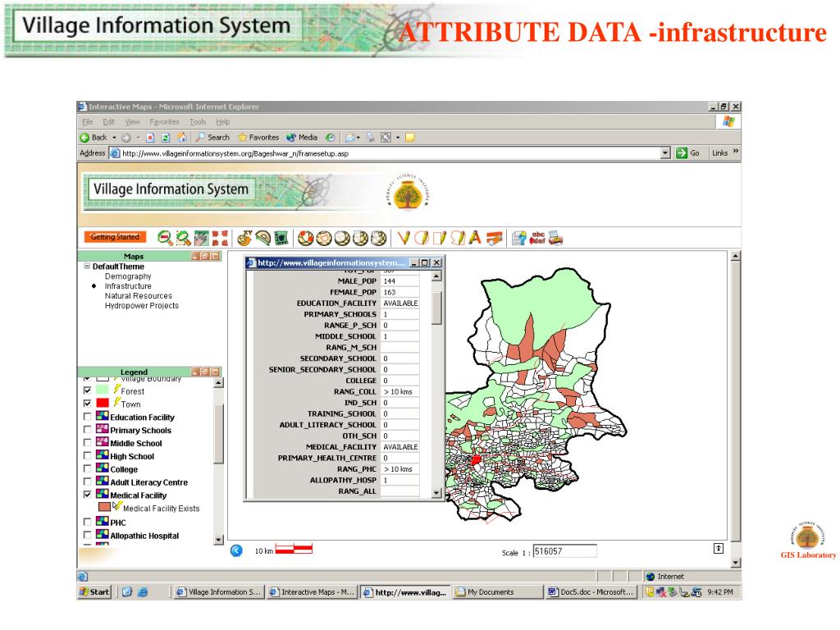
Task: Open the Mail icon dropdown arrow
Action: click(x=358, y=138)
